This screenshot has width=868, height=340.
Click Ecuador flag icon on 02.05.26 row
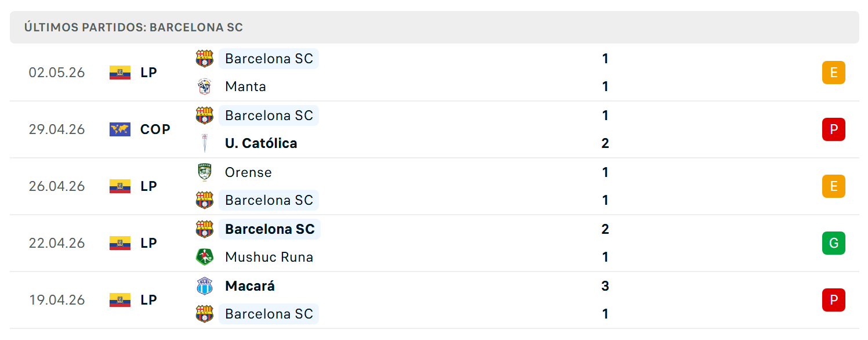(120, 73)
